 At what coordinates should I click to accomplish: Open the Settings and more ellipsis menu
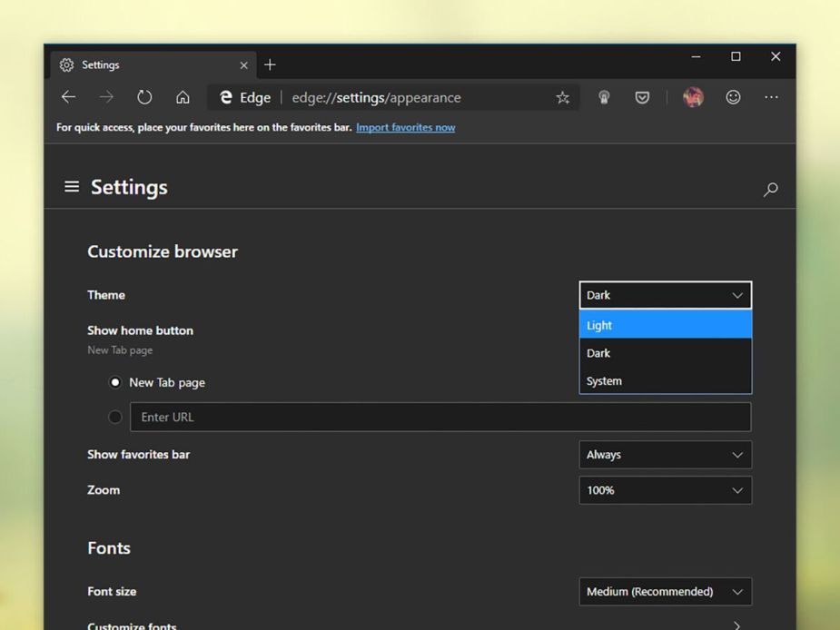pyautogui.click(x=771, y=97)
